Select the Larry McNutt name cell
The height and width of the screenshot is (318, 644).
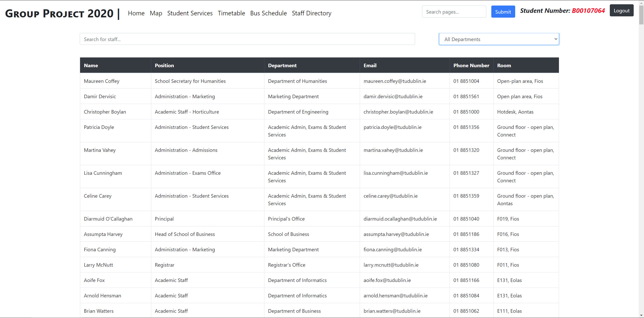[115, 265]
